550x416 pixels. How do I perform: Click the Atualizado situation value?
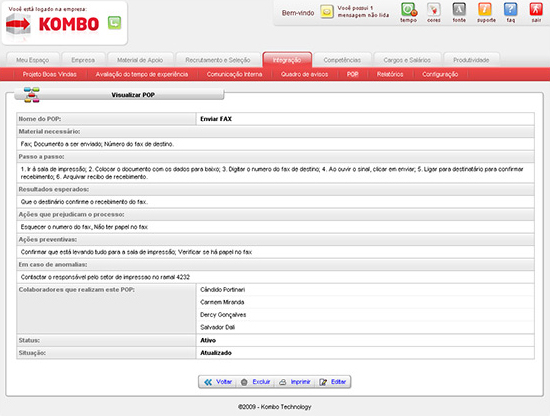tap(216, 353)
